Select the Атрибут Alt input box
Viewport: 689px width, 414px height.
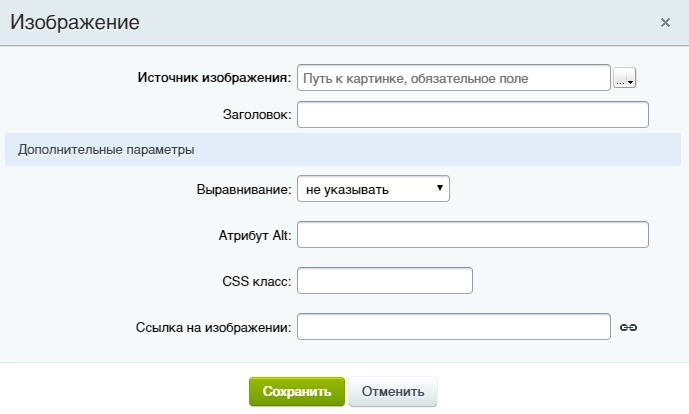click(473, 235)
